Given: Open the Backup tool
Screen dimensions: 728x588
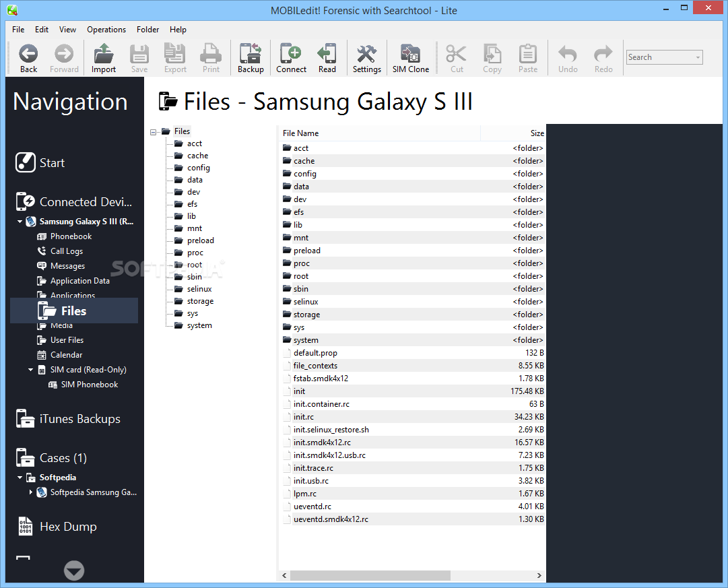Looking at the screenshot, I should pyautogui.click(x=251, y=58).
